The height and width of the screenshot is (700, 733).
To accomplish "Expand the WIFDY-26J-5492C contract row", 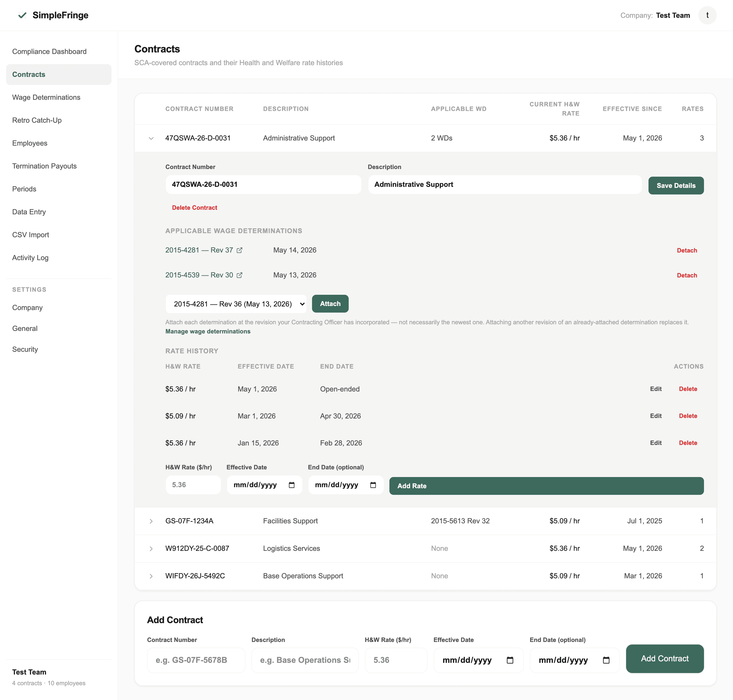I will pyautogui.click(x=151, y=576).
